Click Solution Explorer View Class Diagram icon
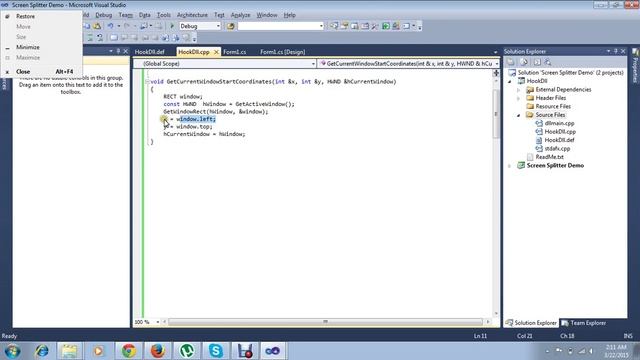 tap(548, 62)
